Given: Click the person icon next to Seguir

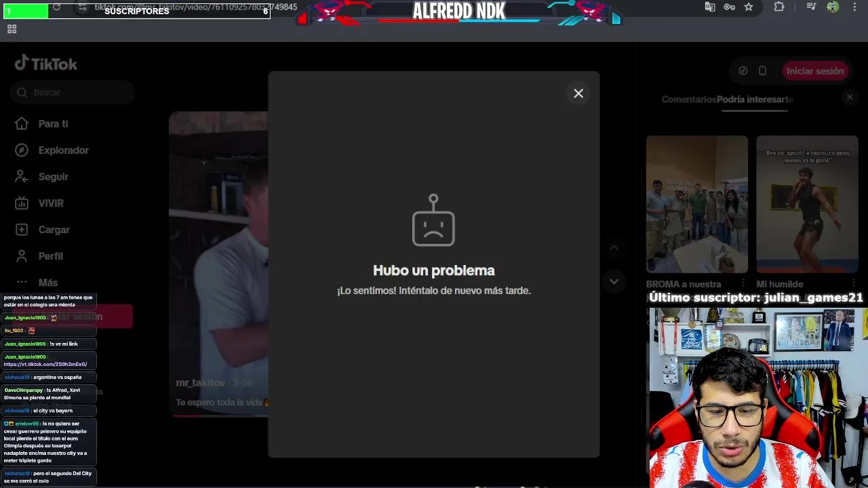Looking at the screenshot, I should pos(22,176).
